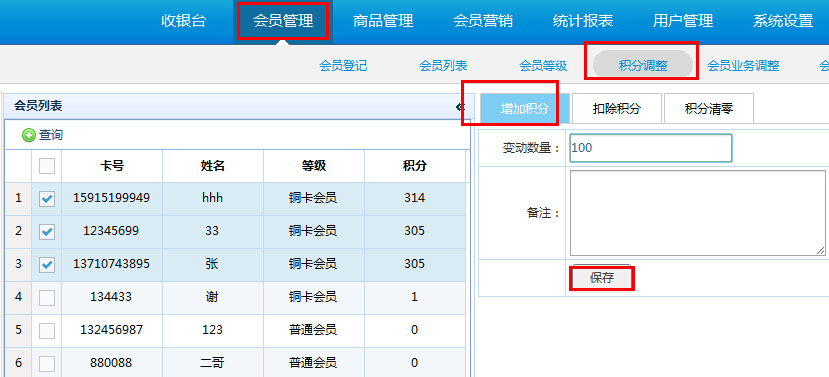The width and height of the screenshot is (829, 377).
Task: Check the checkbox for card 880088
Action: pos(47,363)
